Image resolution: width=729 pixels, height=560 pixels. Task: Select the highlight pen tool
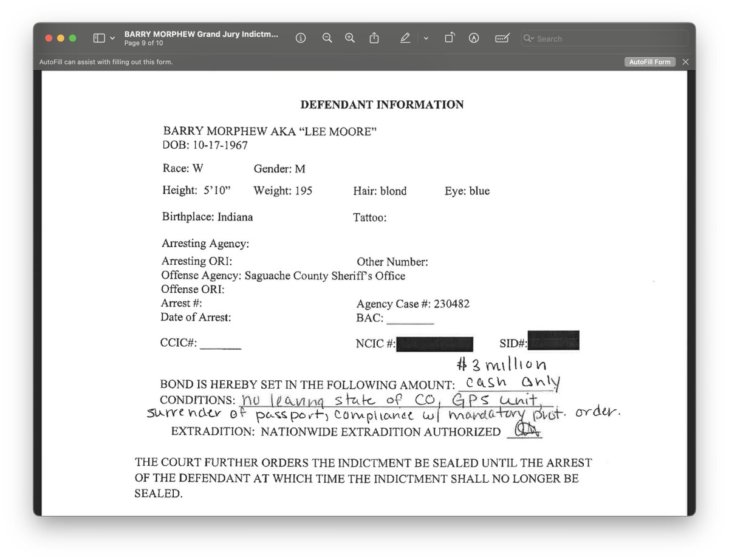[405, 38]
